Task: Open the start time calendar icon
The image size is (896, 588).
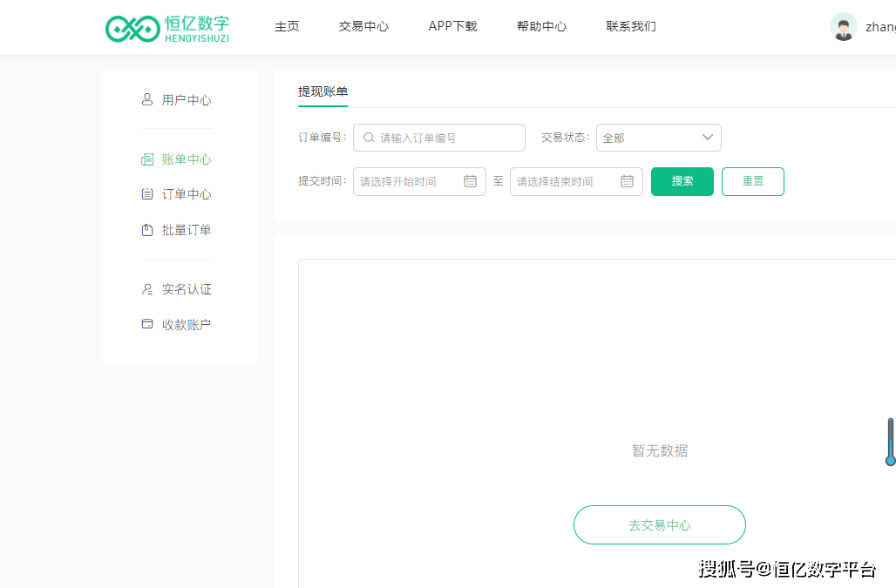Action: [x=471, y=181]
